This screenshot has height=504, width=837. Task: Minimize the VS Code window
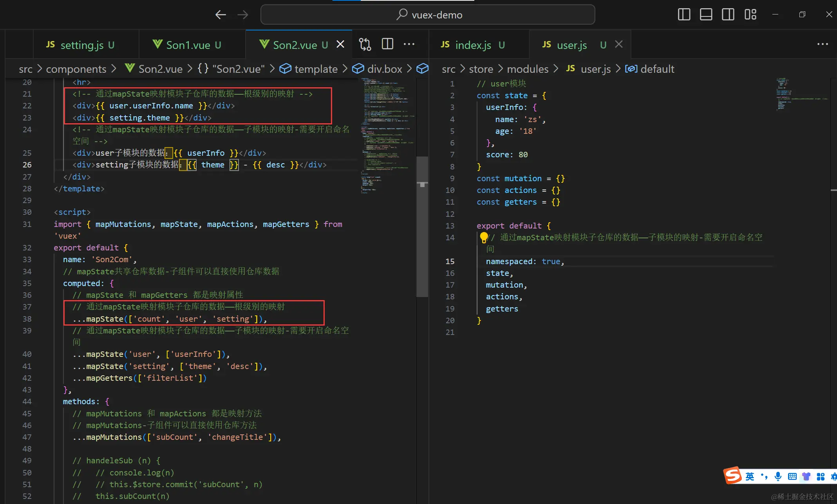(x=775, y=14)
